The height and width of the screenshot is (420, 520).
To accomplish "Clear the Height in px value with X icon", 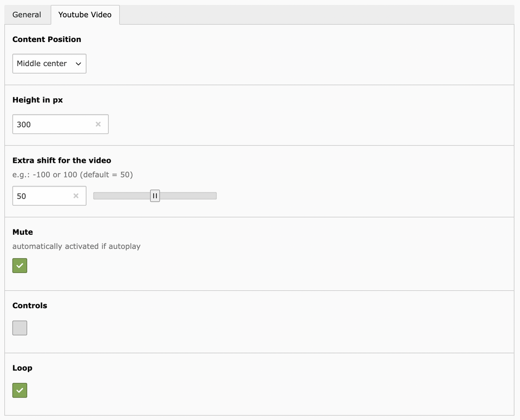I will (x=98, y=124).
